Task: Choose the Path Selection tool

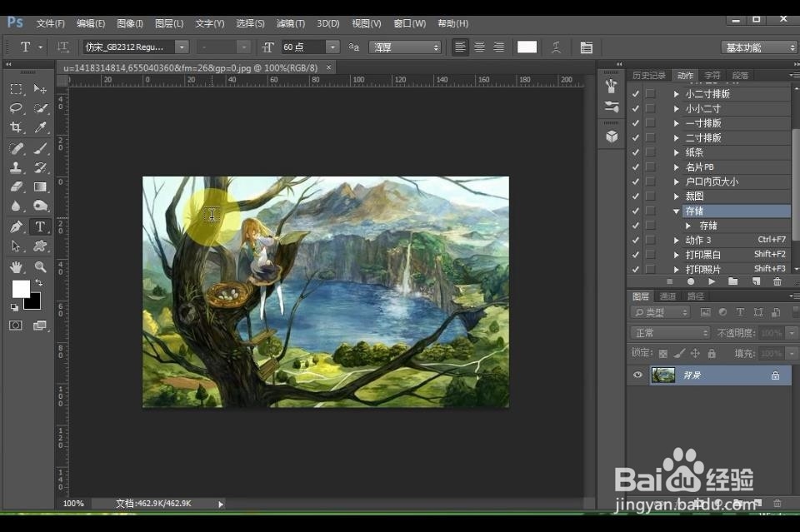Action: click(x=16, y=246)
